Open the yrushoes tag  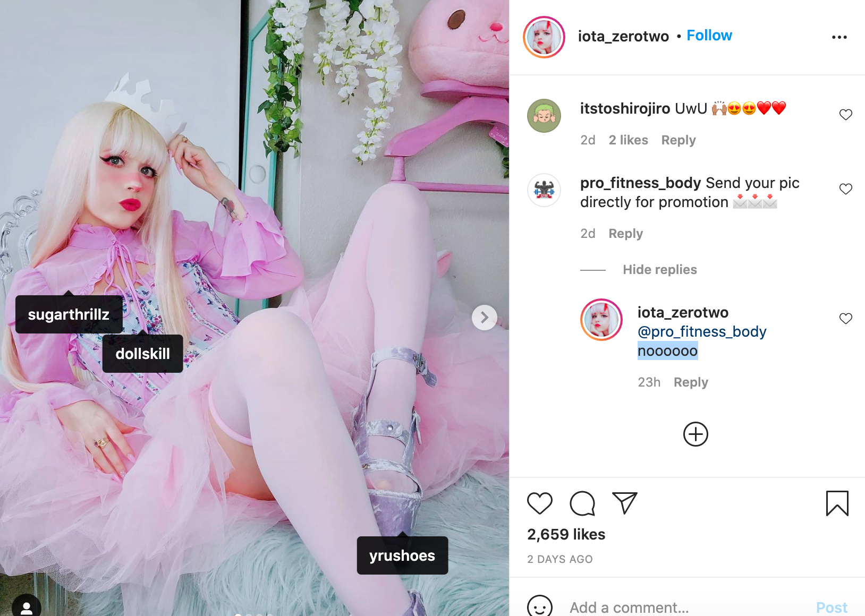click(402, 555)
